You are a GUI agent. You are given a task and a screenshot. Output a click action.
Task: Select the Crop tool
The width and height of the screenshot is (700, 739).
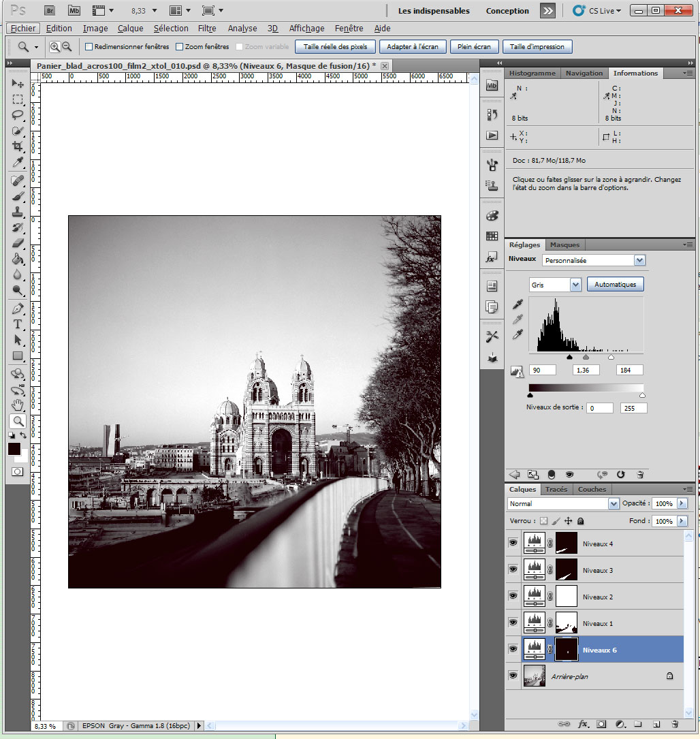pos(18,146)
